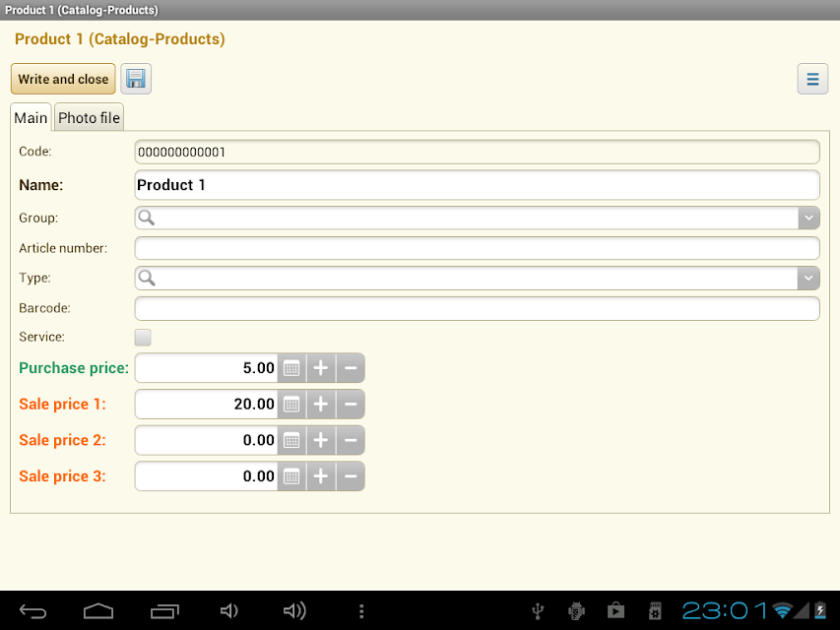Screen dimensions: 840x630
Task: Open the three-dot overflow menu in navigation bar
Action: click(361, 611)
